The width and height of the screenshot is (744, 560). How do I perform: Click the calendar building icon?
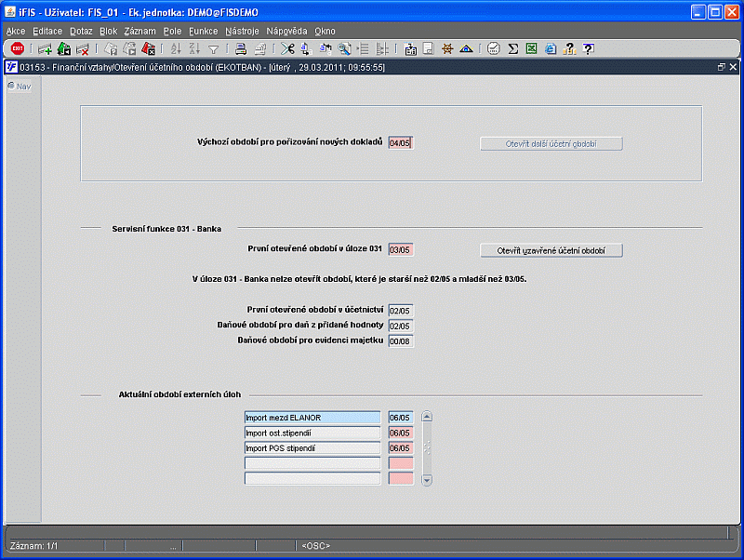click(x=410, y=48)
